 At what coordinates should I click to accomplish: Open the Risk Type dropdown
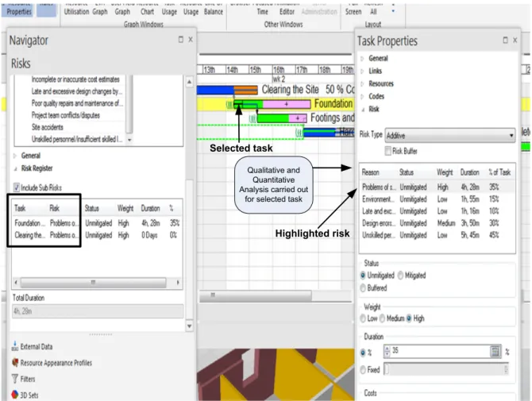(450, 135)
